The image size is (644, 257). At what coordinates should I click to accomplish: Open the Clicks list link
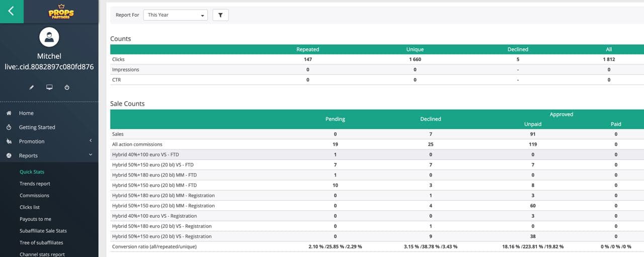click(x=30, y=207)
